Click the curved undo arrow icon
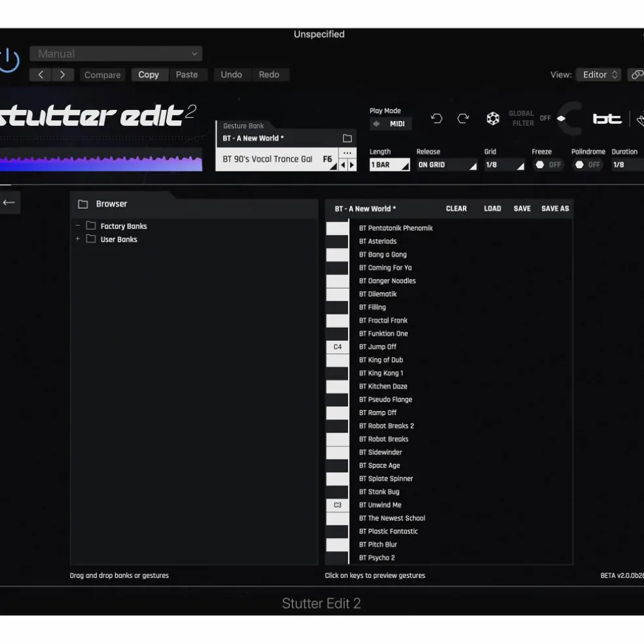The width and height of the screenshot is (644, 644). tap(437, 118)
